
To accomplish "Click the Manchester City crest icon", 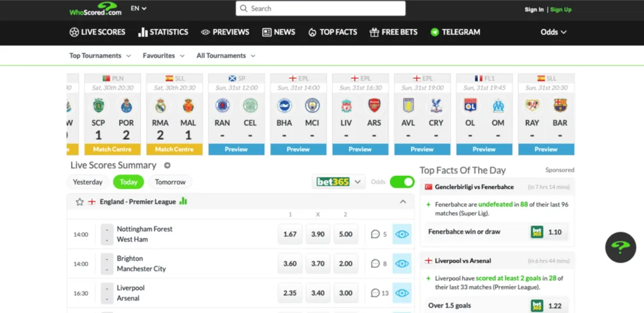I will pos(312,106).
